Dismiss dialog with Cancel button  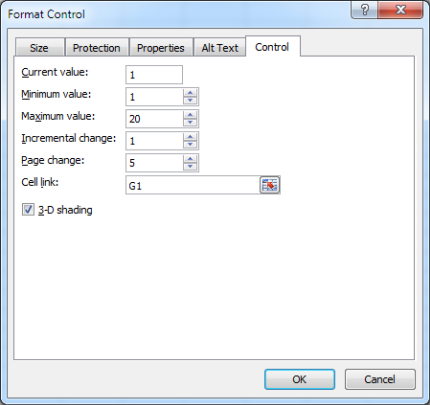[x=380, y=379]
